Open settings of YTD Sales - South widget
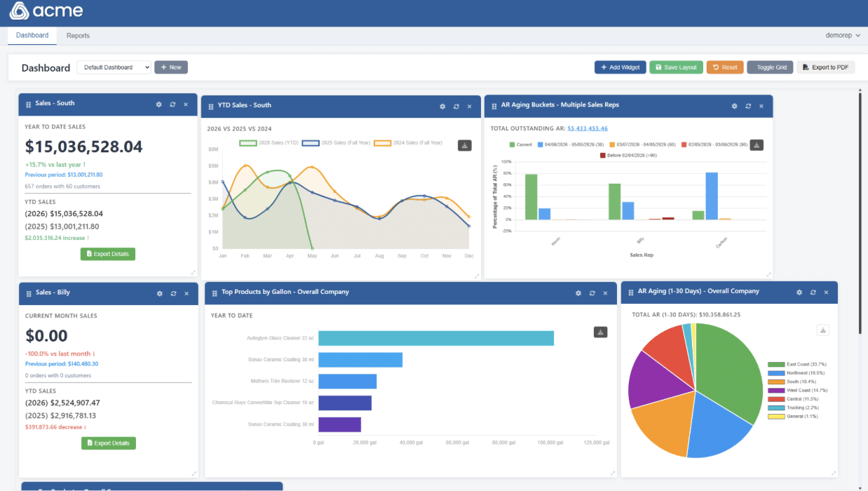 tap(442, 107)
